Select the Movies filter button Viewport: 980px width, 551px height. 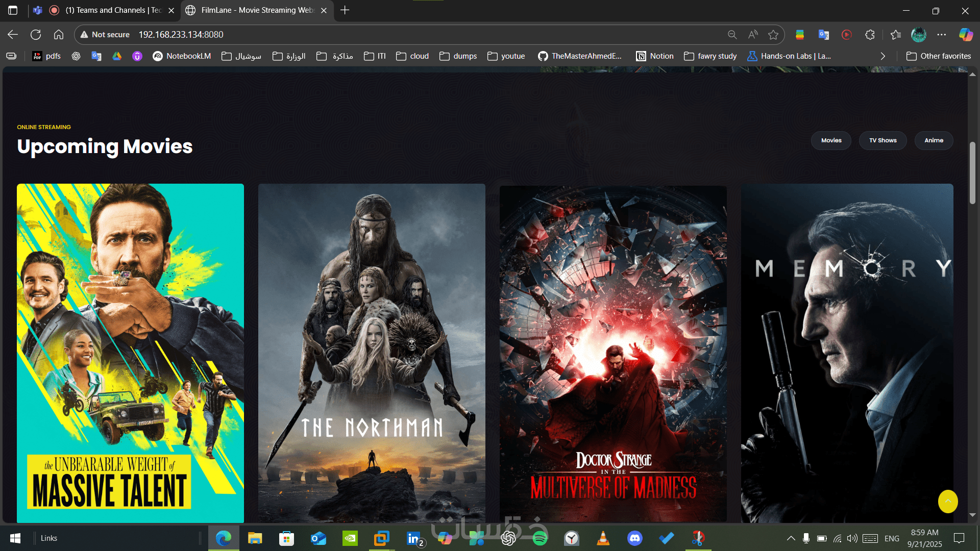831,140
